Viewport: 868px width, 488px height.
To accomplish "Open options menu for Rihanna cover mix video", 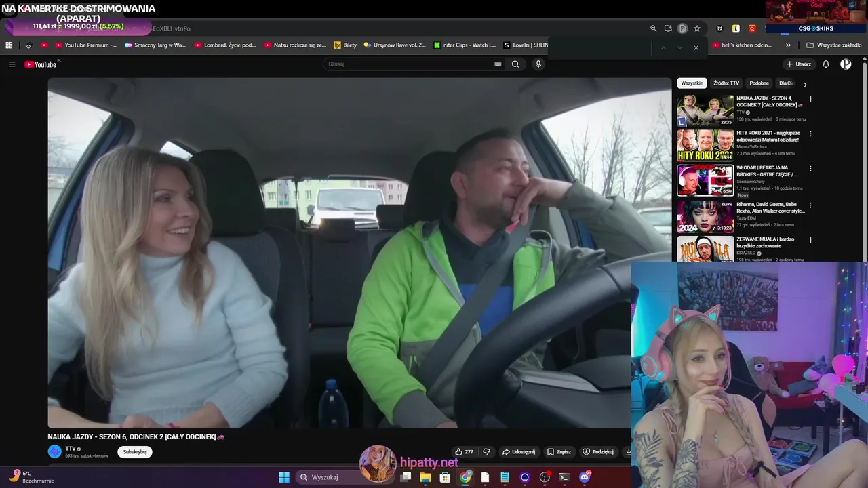I will [810, 205].
